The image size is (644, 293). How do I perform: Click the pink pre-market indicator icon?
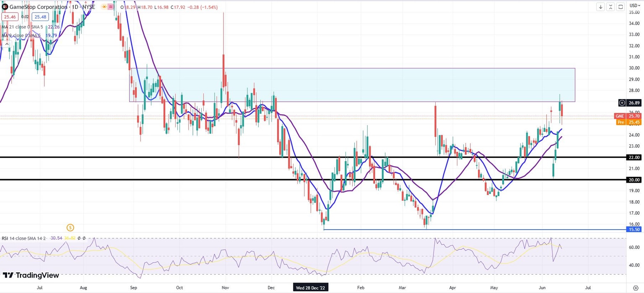pos(111,7)
